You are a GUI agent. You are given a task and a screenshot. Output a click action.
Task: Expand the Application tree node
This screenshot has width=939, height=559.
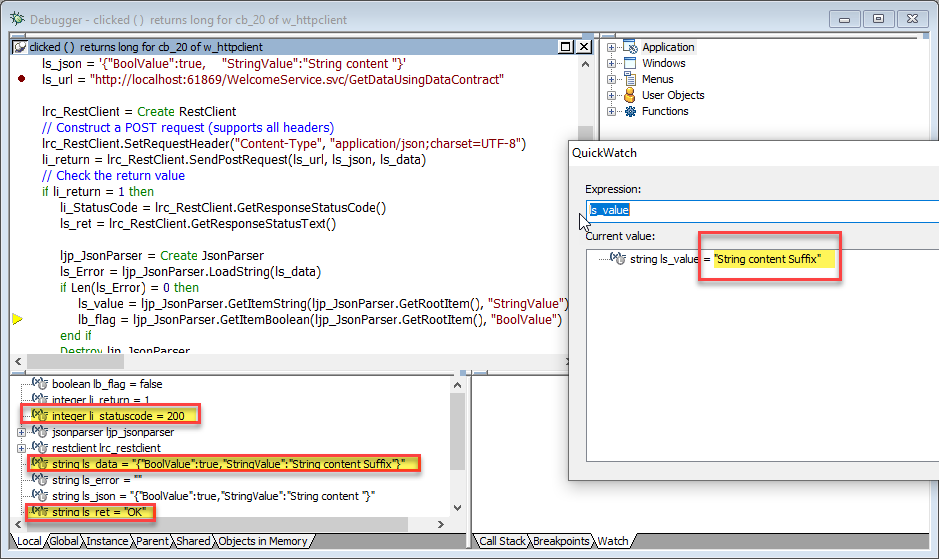(611, 47)
